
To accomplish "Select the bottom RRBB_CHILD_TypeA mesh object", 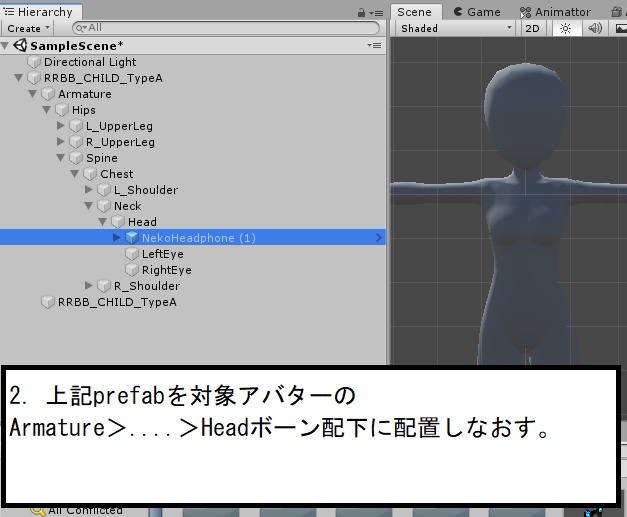I will [x=117, y=302].
